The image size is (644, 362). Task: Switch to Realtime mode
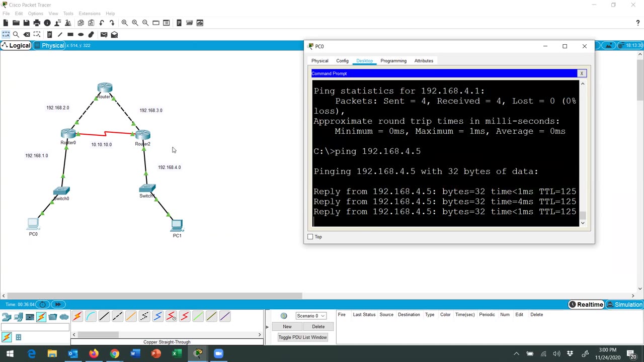click(586, 305)
